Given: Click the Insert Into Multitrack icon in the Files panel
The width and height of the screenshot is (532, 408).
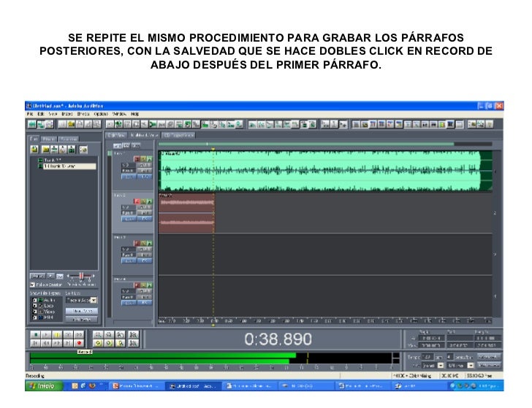Looking at the screenshot, I should (54, 149).
